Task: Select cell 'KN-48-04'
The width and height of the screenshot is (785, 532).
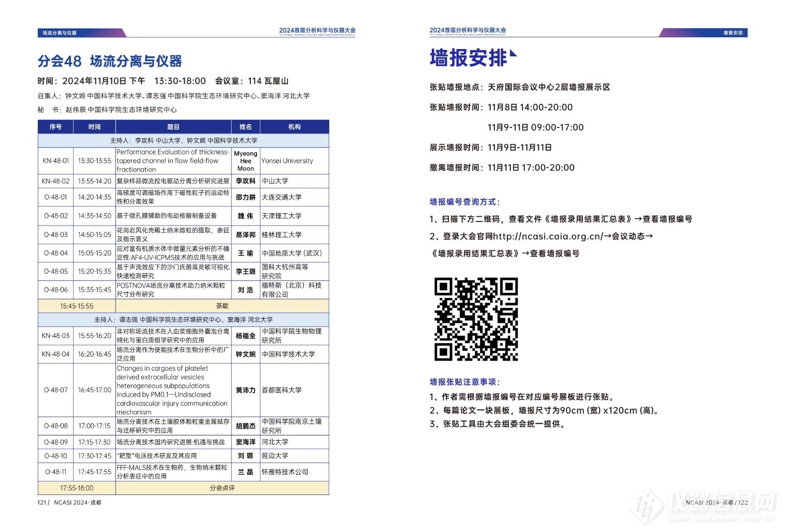Action: pyautogui.click(x=56, y=354)
